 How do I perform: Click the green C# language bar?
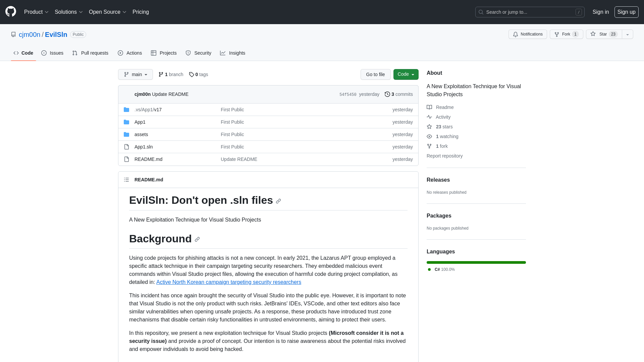476,262
